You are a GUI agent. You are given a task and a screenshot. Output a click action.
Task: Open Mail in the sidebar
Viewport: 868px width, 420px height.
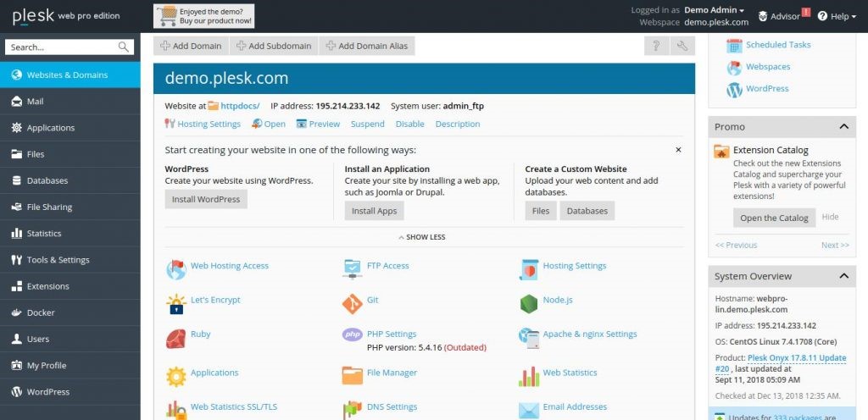(70, 101)
